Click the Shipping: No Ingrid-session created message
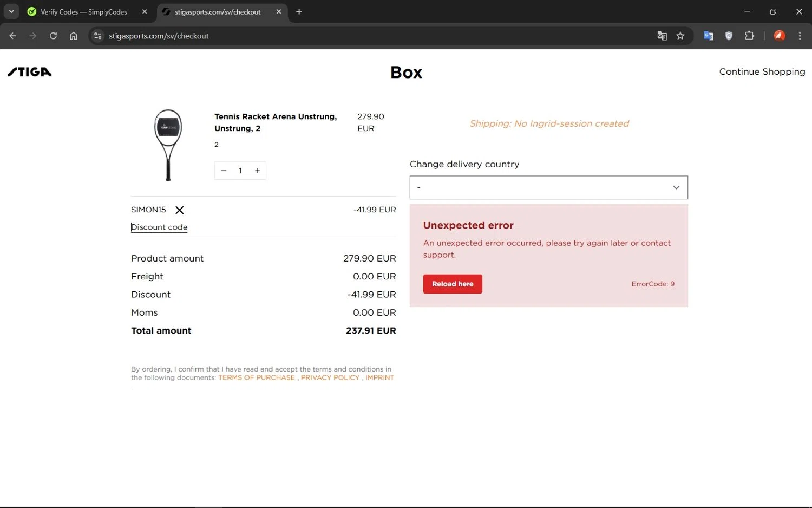Viewport: 812px width, 508px height. pyautogui.click(x=549, y=123)
